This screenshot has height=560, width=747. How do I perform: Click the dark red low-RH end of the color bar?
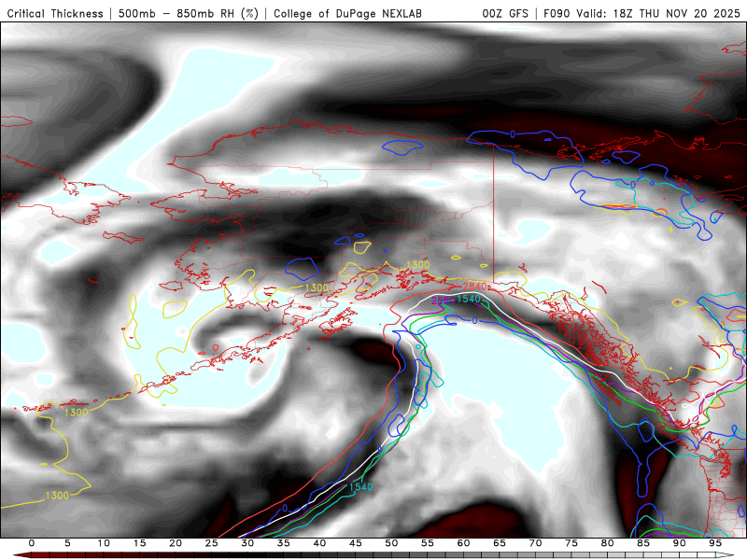pos(22,555)
